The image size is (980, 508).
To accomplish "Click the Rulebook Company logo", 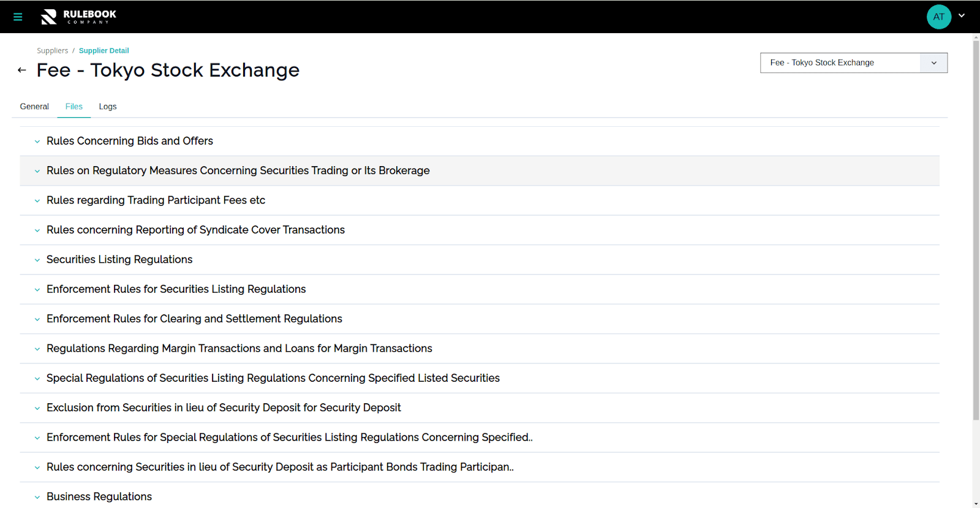I will (x=79, y=17).
